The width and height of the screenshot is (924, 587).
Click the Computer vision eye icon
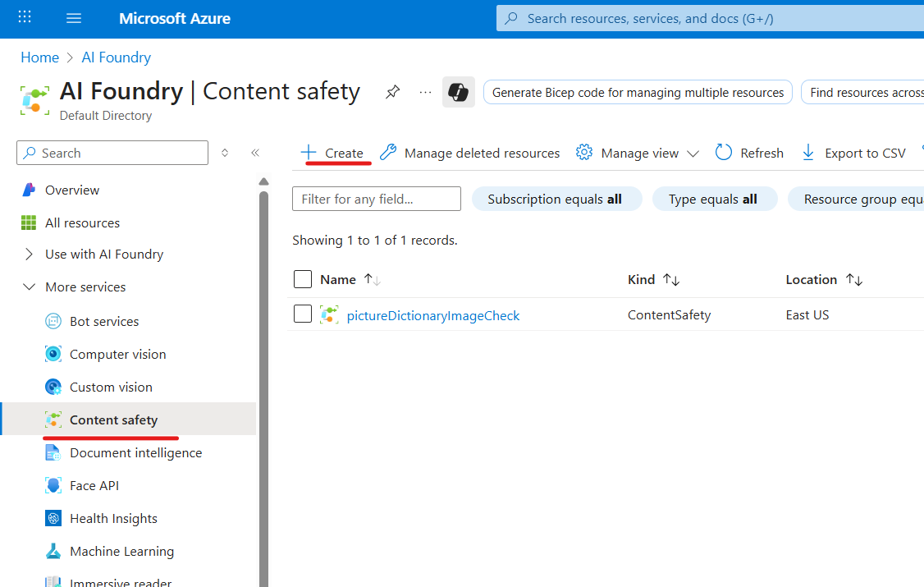coord(53,354)
